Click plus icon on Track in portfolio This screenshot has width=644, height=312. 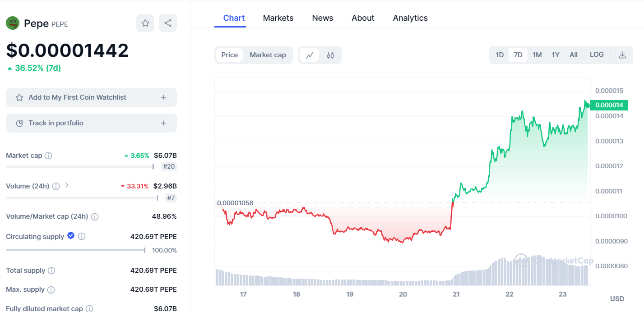pos(163,123)
